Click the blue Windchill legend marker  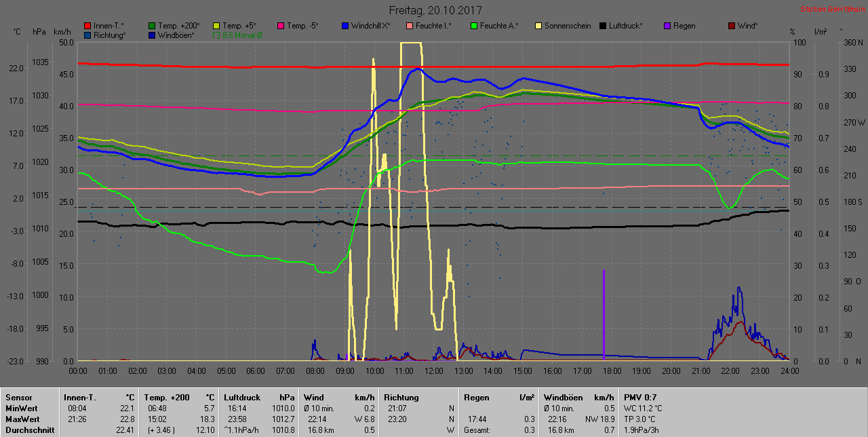coord(345,26)
